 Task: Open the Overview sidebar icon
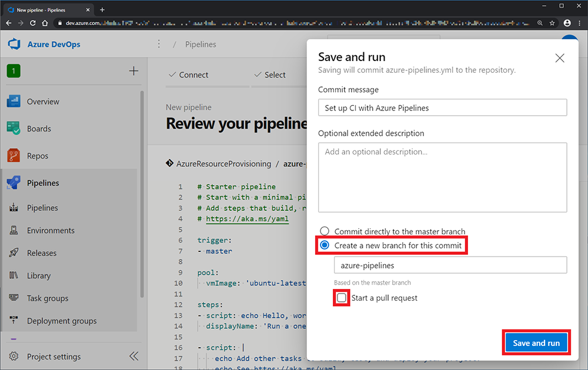(x=14, y=102)
